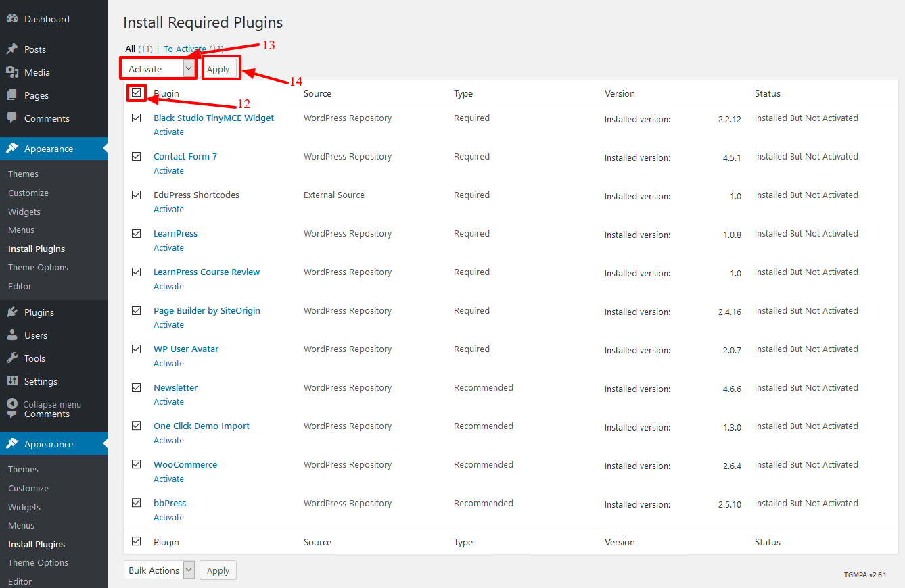Open the Black Studio TinyMCE Widget link
Image resolution: width=905 pixels, height=588 pixels.
(214, 118)
